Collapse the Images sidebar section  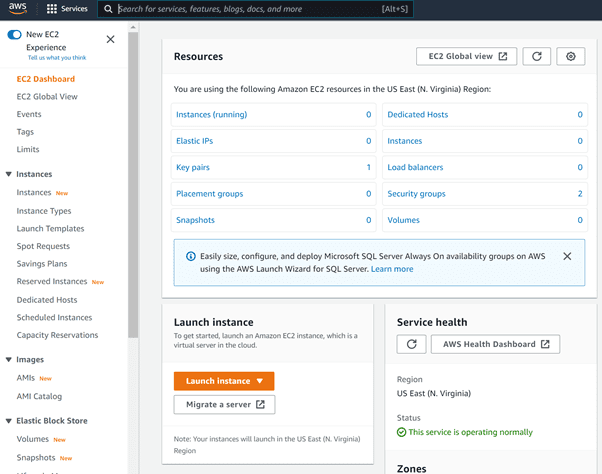click(x=8, y=360)
